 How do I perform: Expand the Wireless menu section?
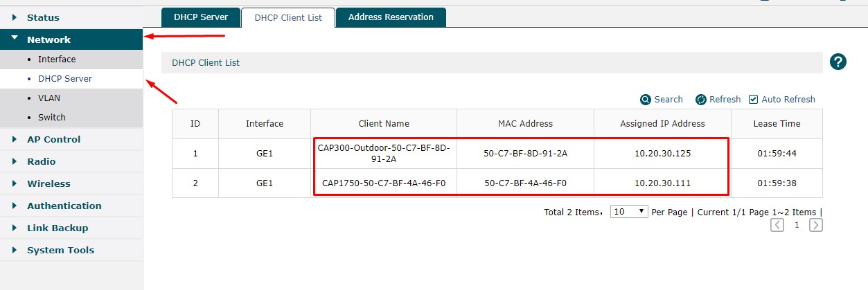(48, 183)
